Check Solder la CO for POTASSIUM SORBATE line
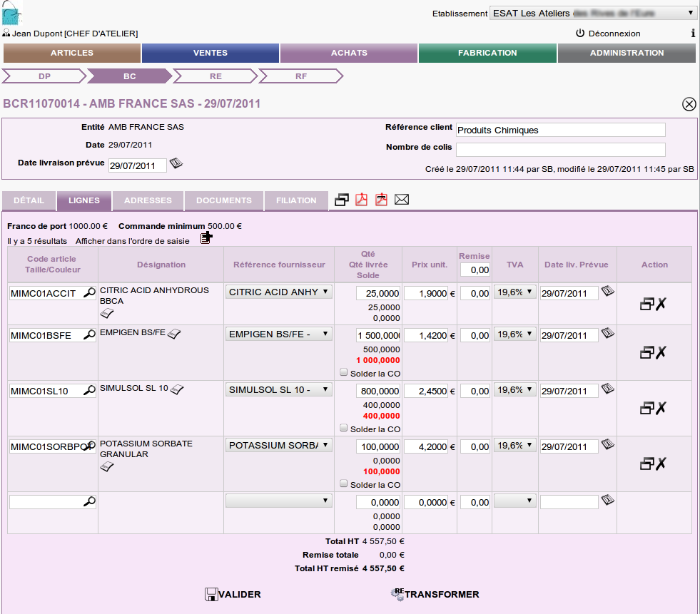This screenshot has width=700, height=614. tap(344, 483)
